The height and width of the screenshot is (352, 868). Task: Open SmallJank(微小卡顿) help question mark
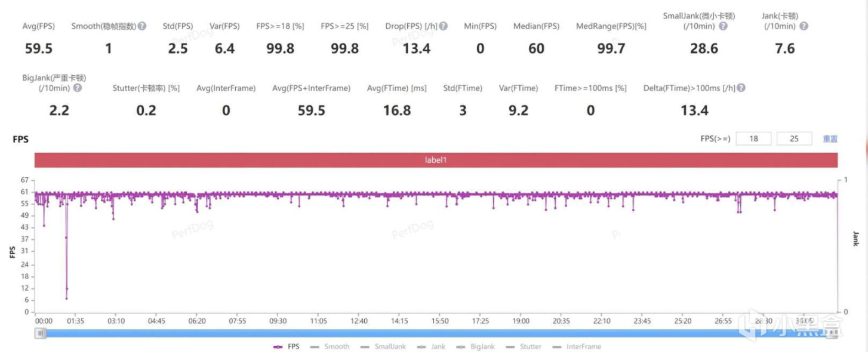723,26
